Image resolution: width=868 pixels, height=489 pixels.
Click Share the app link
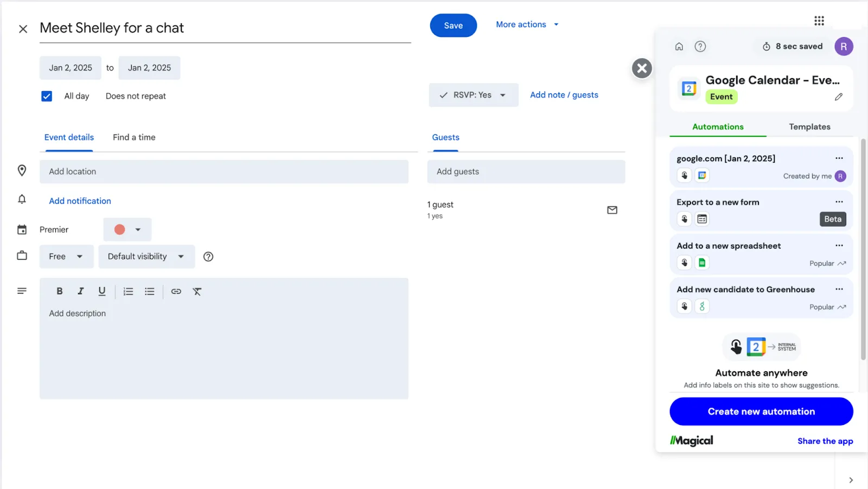[x=825, y=441]
